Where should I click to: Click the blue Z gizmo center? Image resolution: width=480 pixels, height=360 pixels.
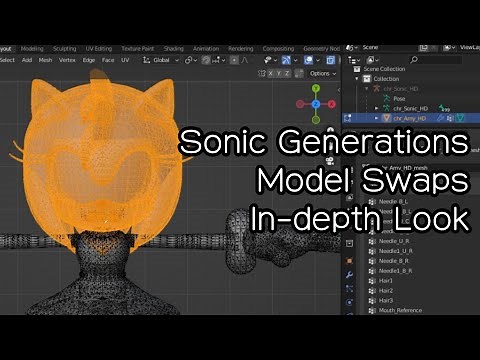click(x=316, y=104)
